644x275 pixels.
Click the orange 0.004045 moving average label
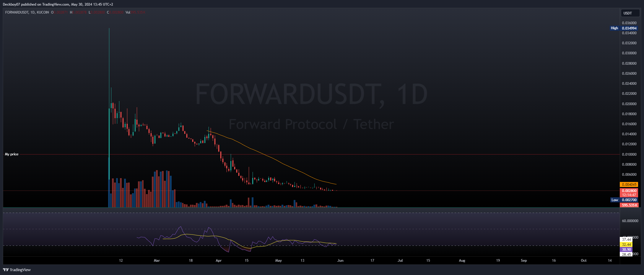(x=629, y=185)
